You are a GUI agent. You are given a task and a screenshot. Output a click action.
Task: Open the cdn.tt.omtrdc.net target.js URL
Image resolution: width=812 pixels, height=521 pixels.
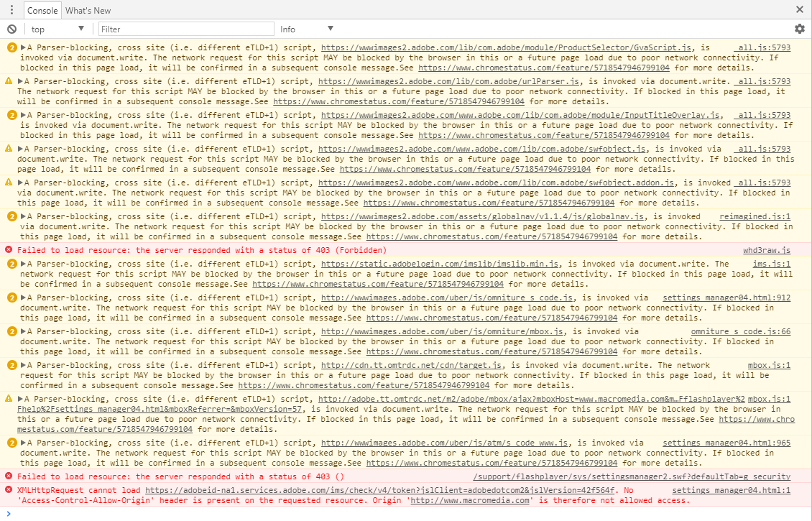coord(411,365)
